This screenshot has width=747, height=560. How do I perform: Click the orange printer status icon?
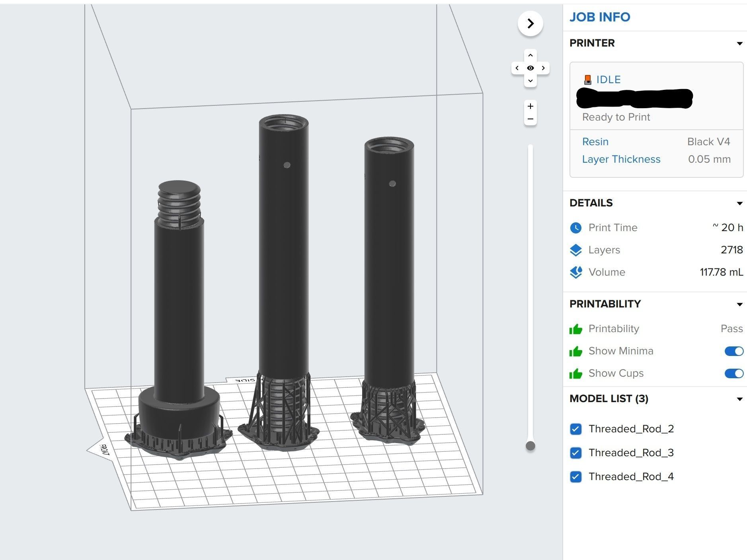coord(588,80)
